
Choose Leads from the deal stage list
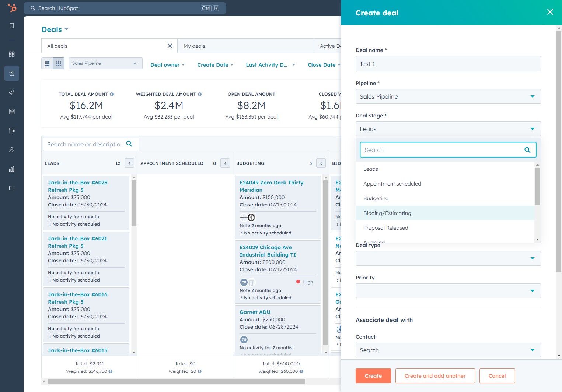(x=445, y=169)
